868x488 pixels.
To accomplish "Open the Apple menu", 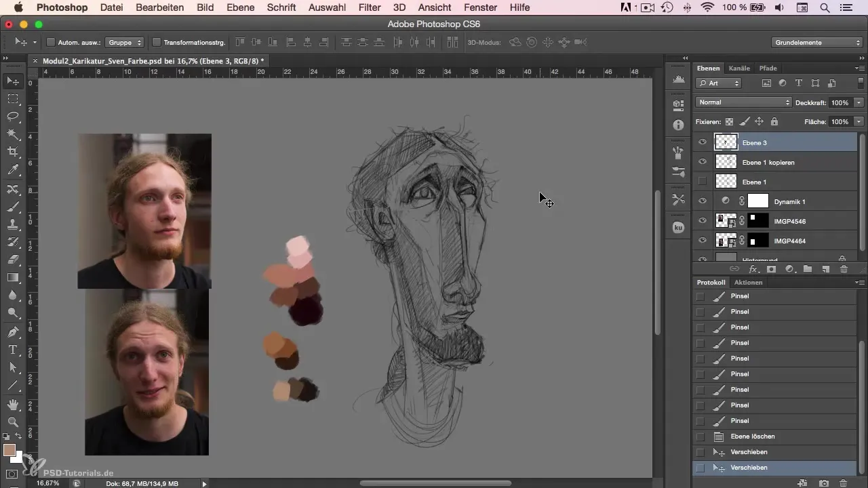I will coord(18,7).
